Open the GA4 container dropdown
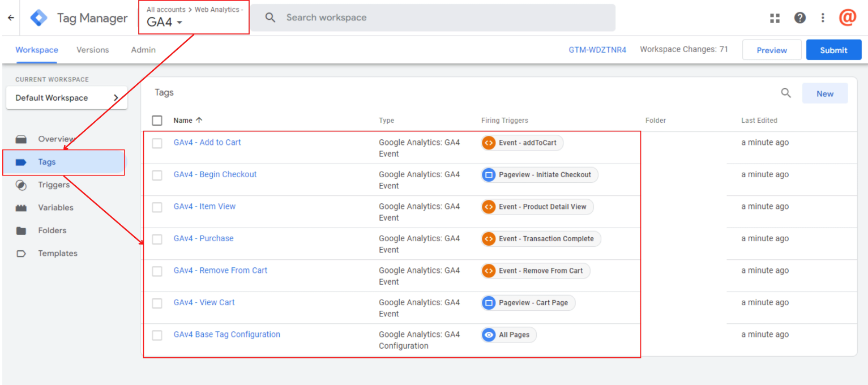Screen dimensions: 868x385 pos(165,23)
